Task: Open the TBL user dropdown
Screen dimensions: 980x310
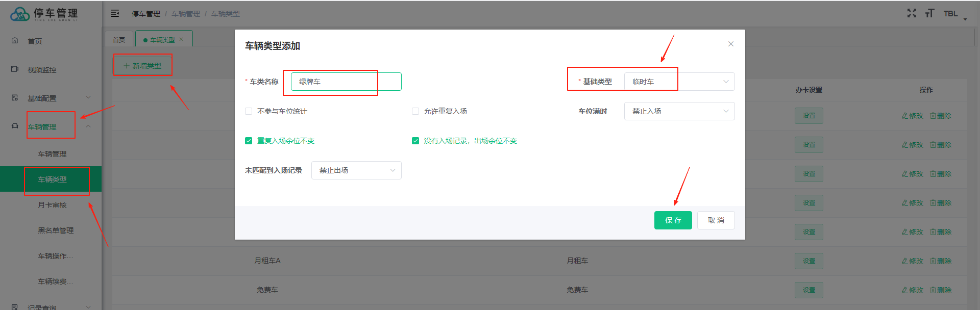Action: [955, 14]
